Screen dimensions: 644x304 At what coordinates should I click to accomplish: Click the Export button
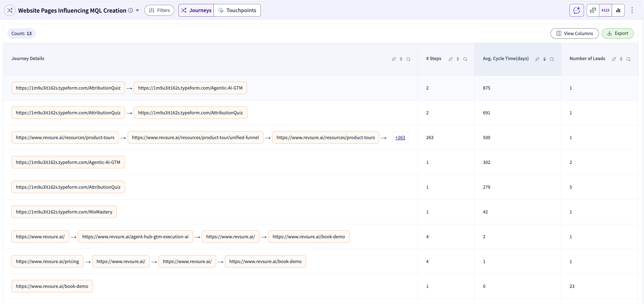(617, 33)
